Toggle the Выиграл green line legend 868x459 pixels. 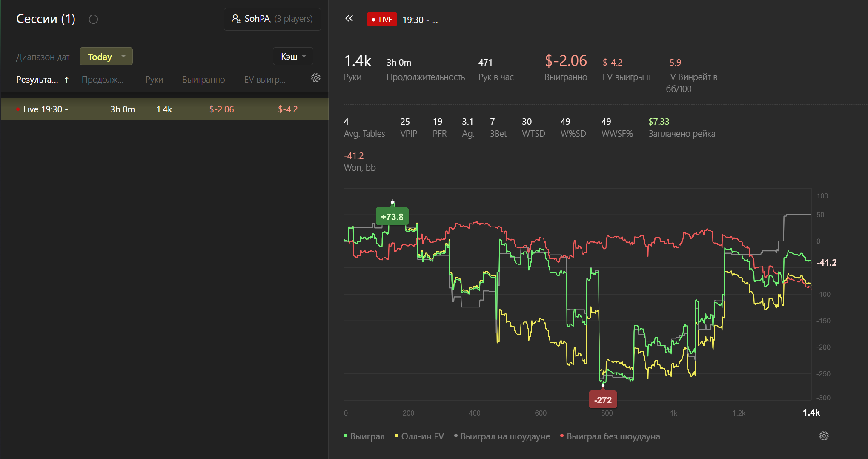pyautogui.click(x=364, y=436)
